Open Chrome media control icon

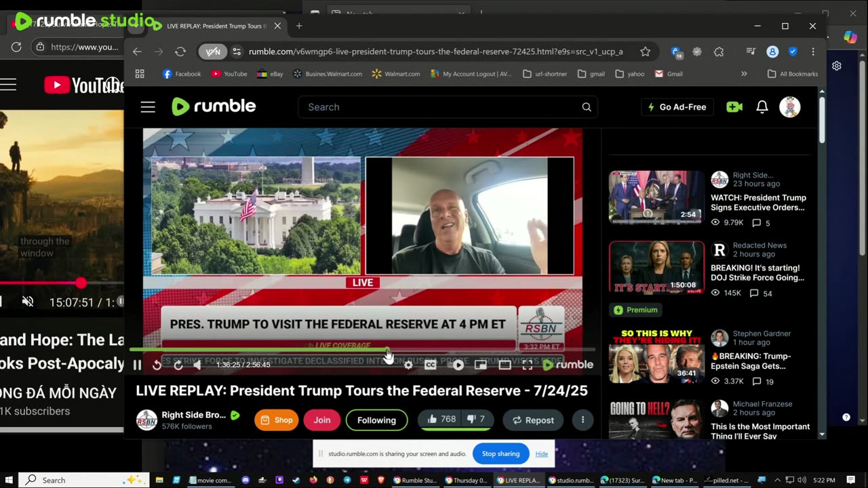pos(751,52)
